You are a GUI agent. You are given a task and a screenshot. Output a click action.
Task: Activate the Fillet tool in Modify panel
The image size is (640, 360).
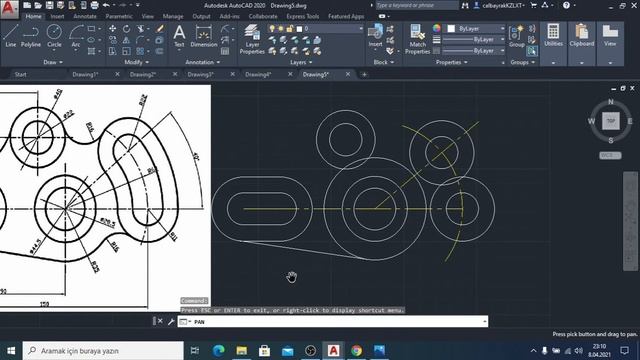click(140, 40)
